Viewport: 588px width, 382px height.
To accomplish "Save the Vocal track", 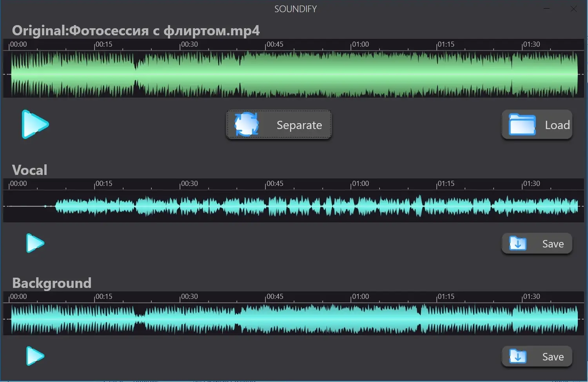I will point(537,244).
